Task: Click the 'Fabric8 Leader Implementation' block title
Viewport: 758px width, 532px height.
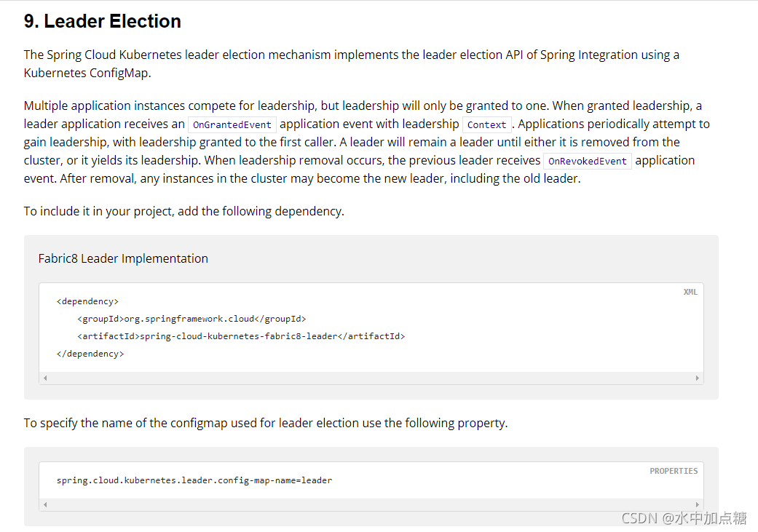Action: point(123,258)
